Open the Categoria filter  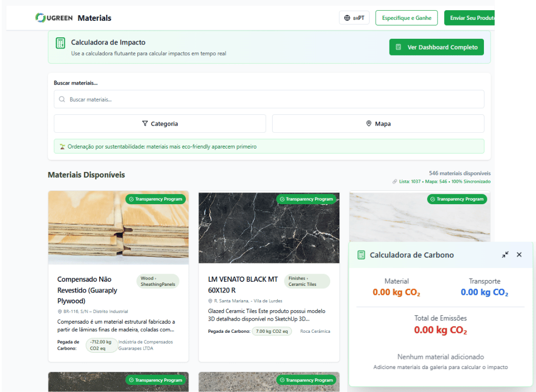tap(160, 124)
